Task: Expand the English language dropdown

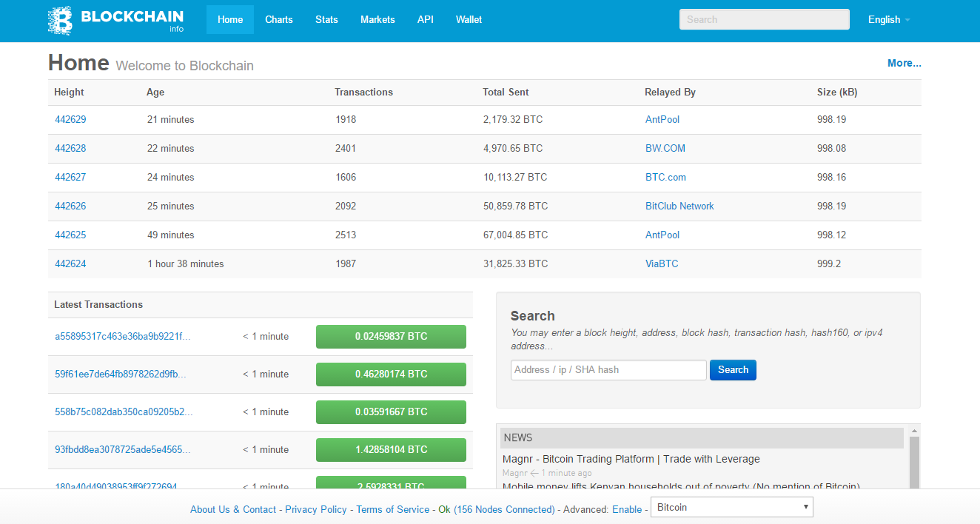Action: coord(889,19)
